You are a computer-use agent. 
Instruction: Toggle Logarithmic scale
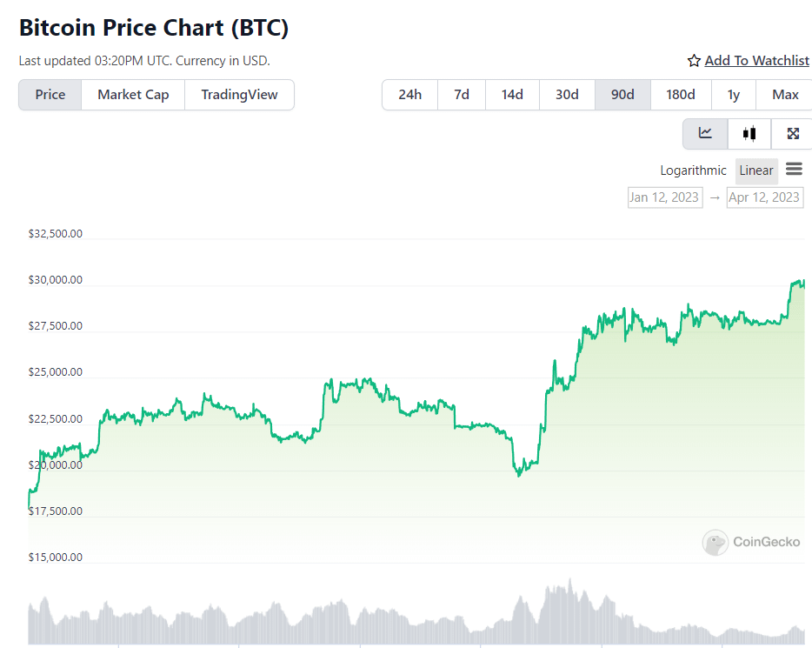tap(693, 170)
